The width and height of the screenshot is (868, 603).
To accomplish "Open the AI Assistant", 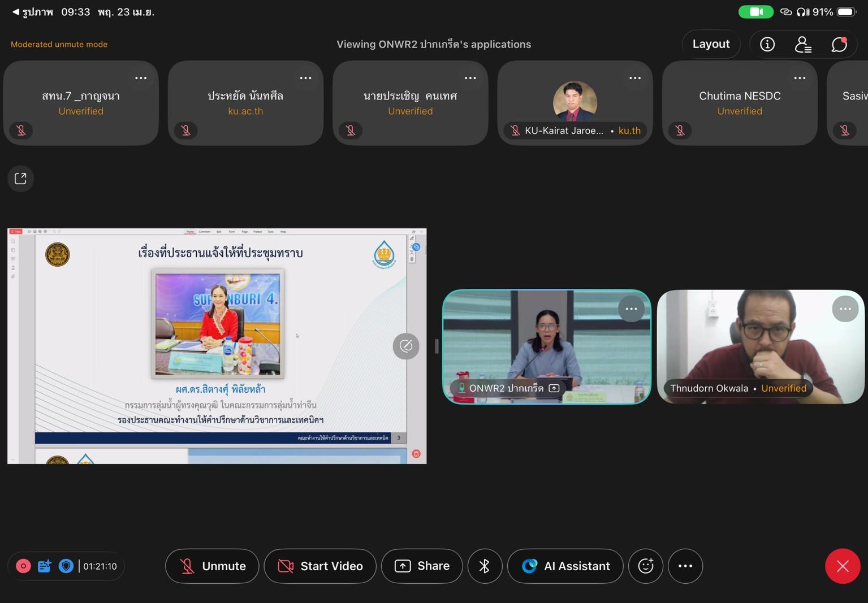I will (565, 566).
